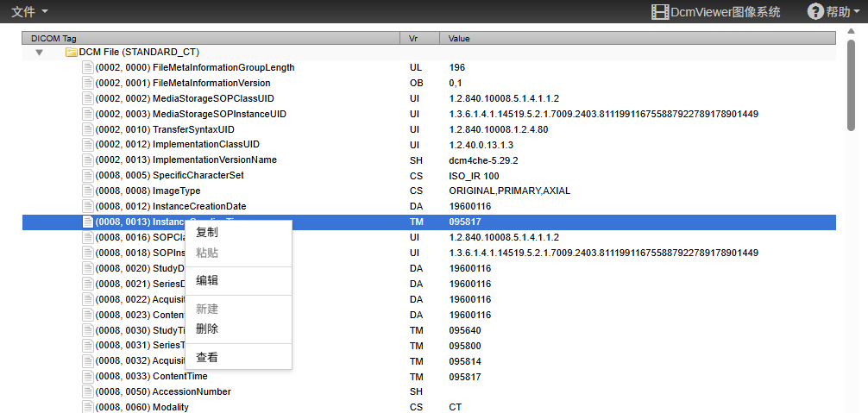The height and width of the screenshot is (413, 868).
Task: Collapse the DCM File tree node arrow
Action: tap(39, 53)
